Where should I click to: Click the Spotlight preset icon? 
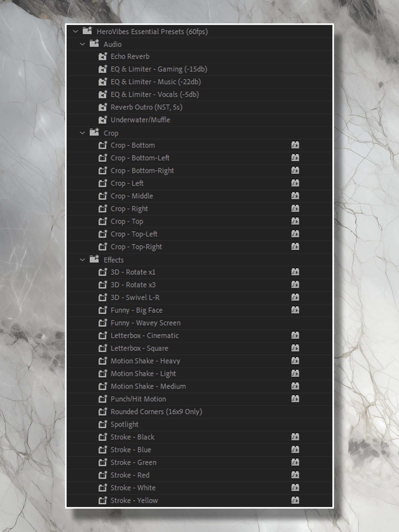click(103, 424)
